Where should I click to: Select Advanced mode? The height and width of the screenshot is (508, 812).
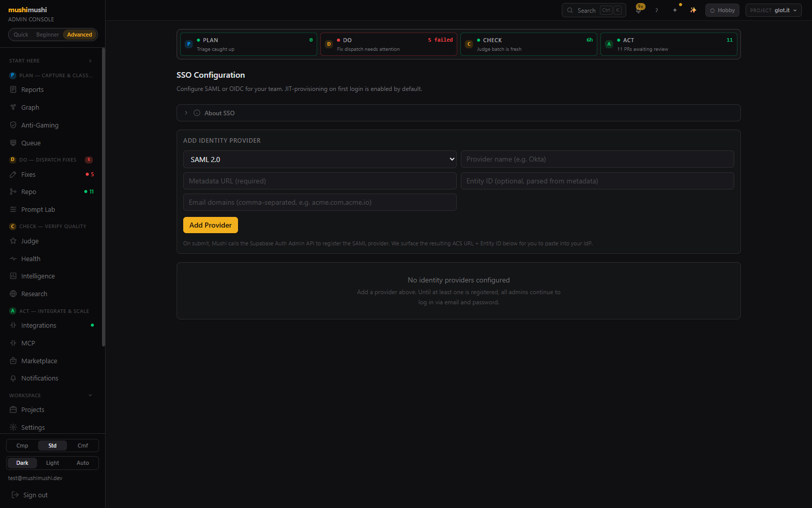[x=80, y=35]
